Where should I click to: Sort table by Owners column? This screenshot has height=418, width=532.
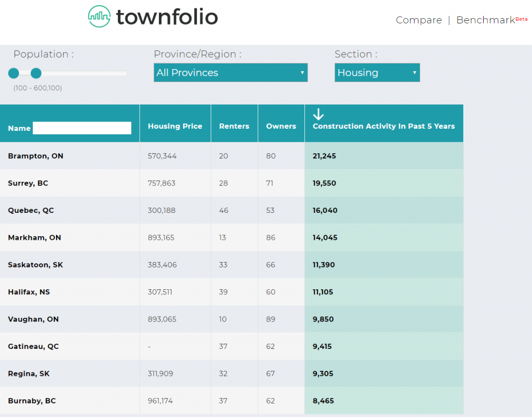(x=281, y=126)
